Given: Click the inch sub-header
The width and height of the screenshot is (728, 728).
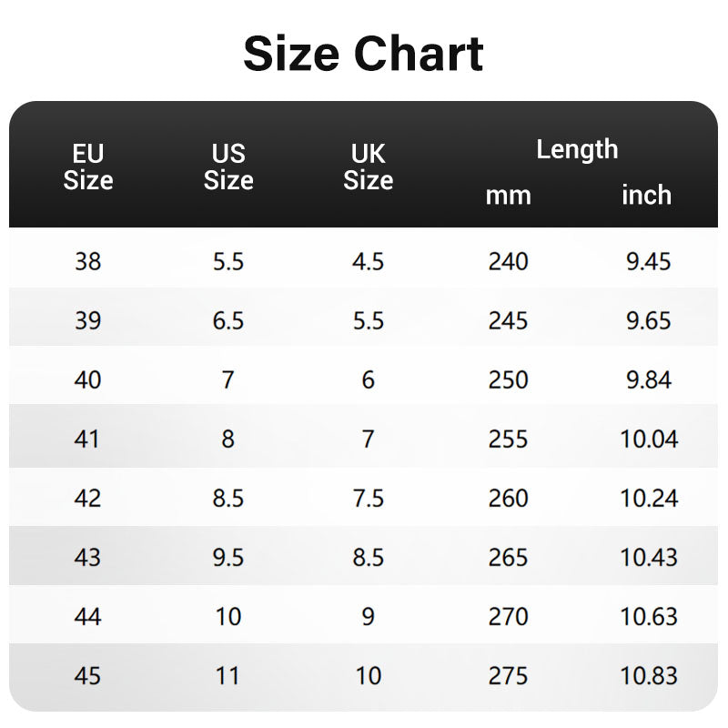Looking at the screenshot, I should coord(647,195).
